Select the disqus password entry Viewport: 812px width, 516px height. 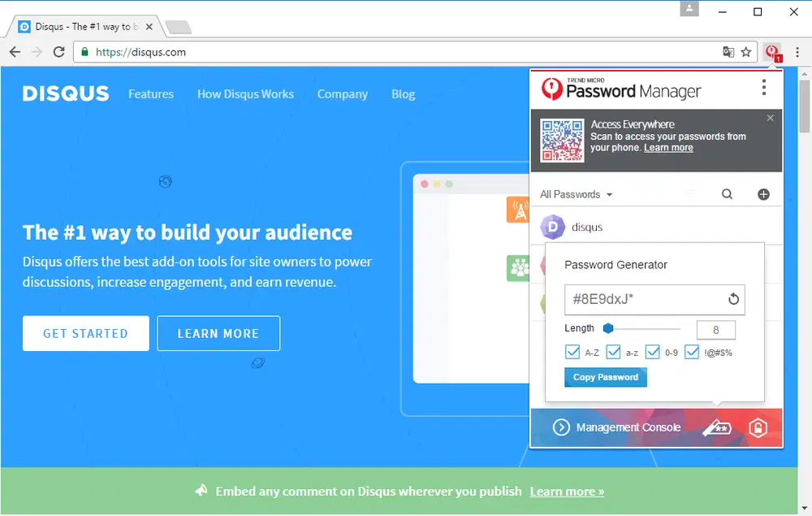coord(655,227)
